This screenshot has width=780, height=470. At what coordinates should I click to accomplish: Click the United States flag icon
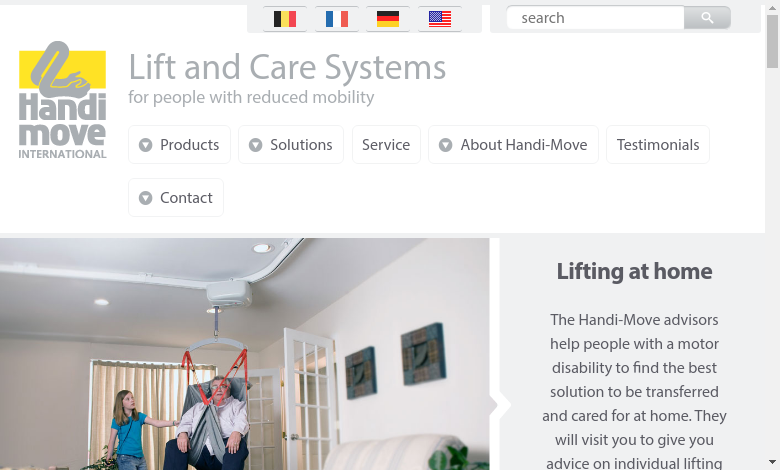(x=440, y=19)
